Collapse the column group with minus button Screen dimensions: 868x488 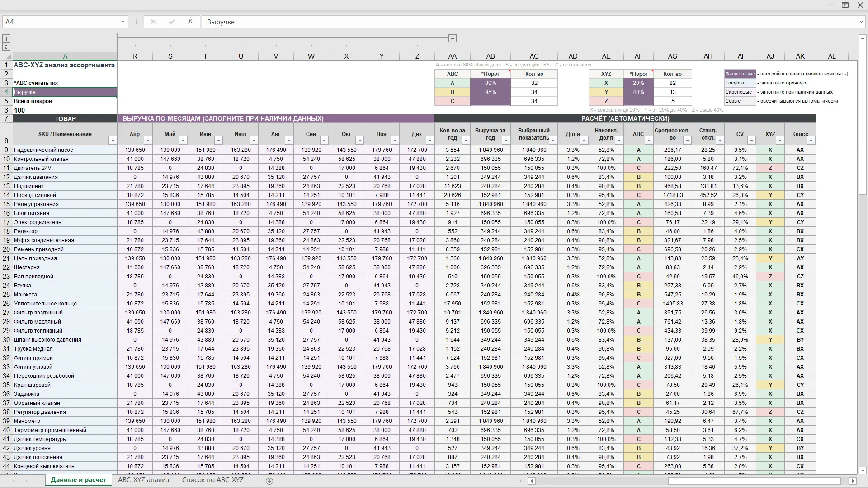point(453,38)
